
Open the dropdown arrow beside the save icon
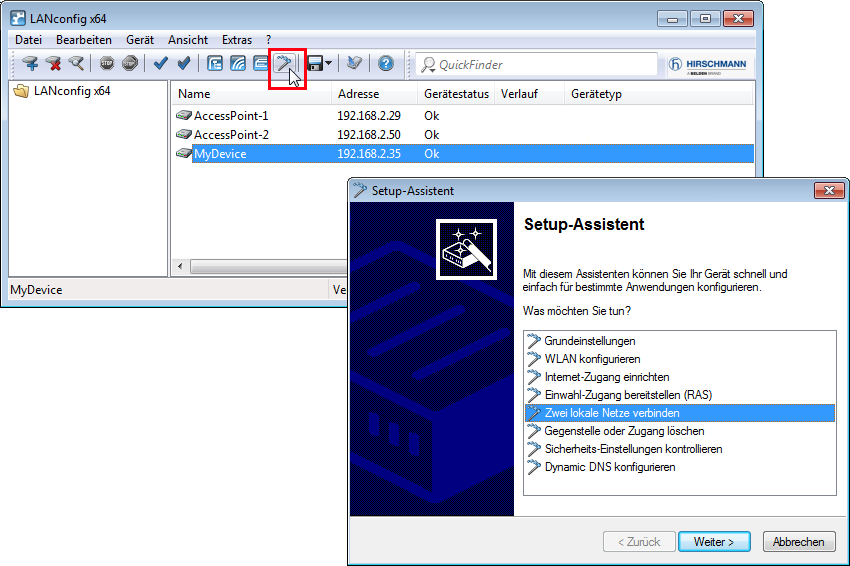(329, 64)
